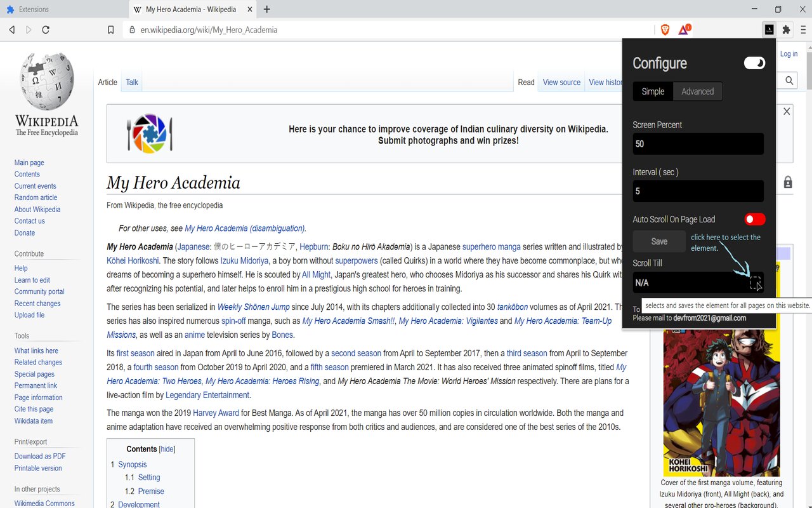Screen dimensions: 812x508
Task: Click What links here tool link
Action: coord(36,351)
